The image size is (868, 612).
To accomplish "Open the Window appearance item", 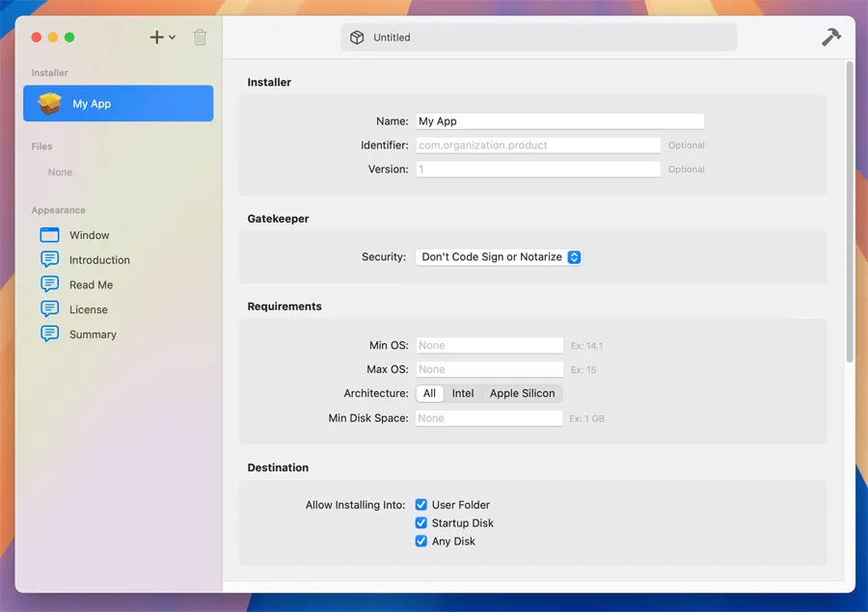I will (x=89, y=235).
